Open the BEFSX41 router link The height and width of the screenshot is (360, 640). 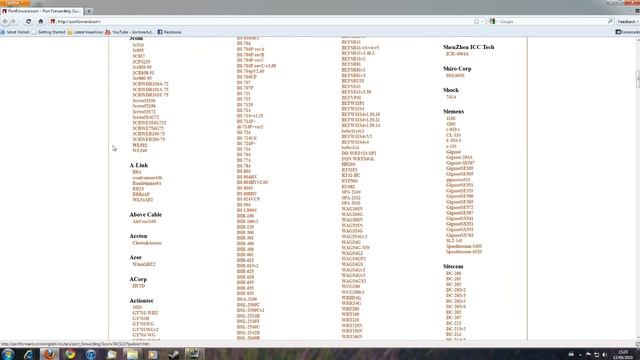[351, 87]
